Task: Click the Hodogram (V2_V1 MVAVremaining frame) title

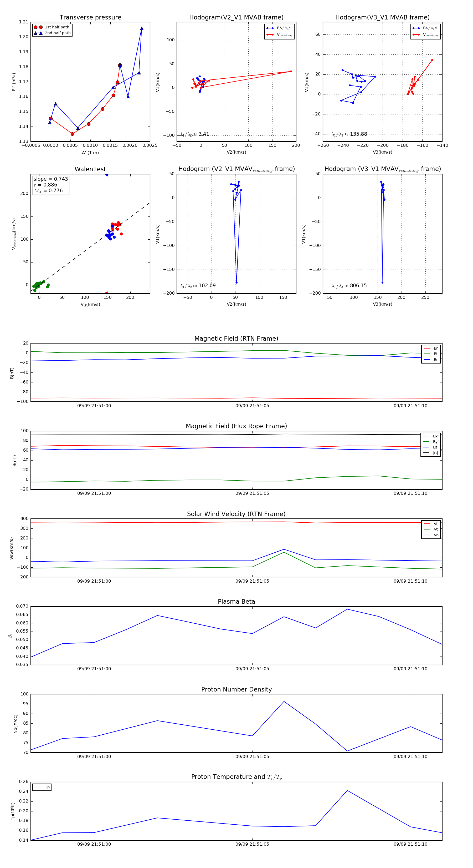Action: (x=236, y=169)
